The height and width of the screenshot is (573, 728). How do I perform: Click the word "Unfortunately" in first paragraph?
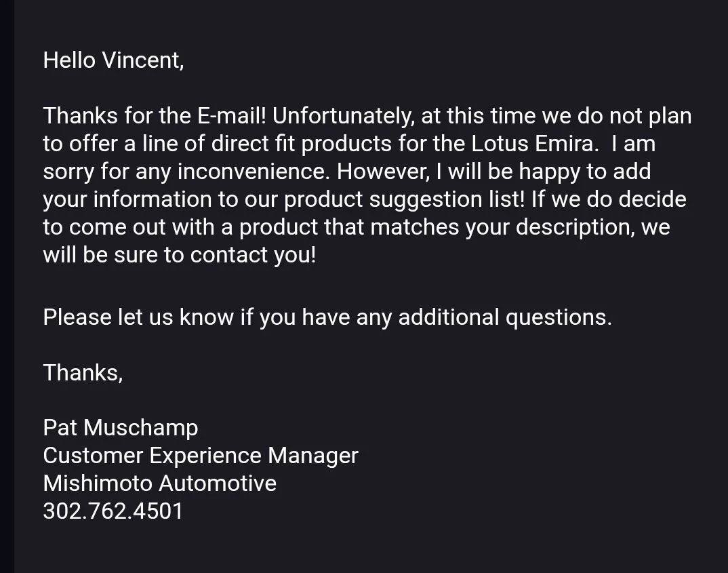coord(341,116)
